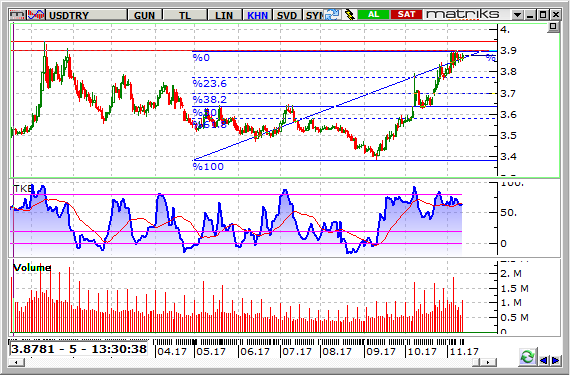
Task: Select the GUN period button
Action: tap(144, 15)
